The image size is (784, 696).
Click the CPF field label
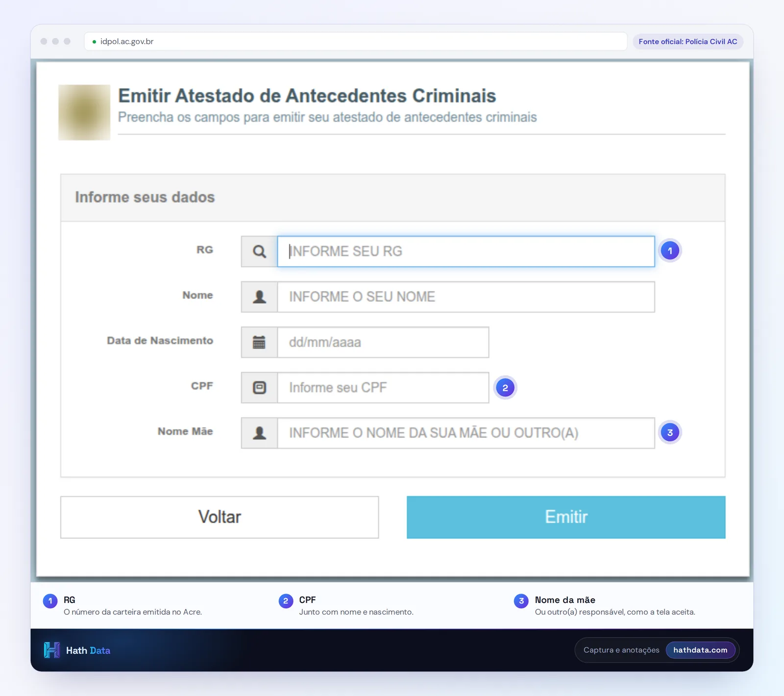click(202, 386)
